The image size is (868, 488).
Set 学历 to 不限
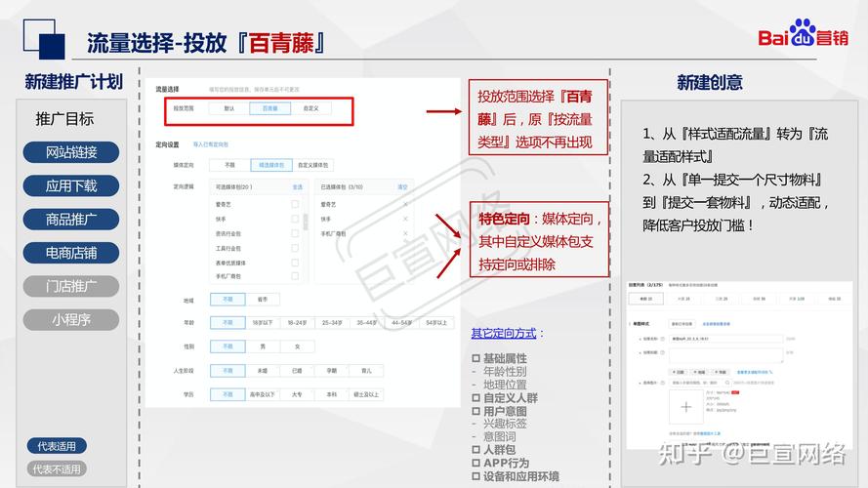227,394
